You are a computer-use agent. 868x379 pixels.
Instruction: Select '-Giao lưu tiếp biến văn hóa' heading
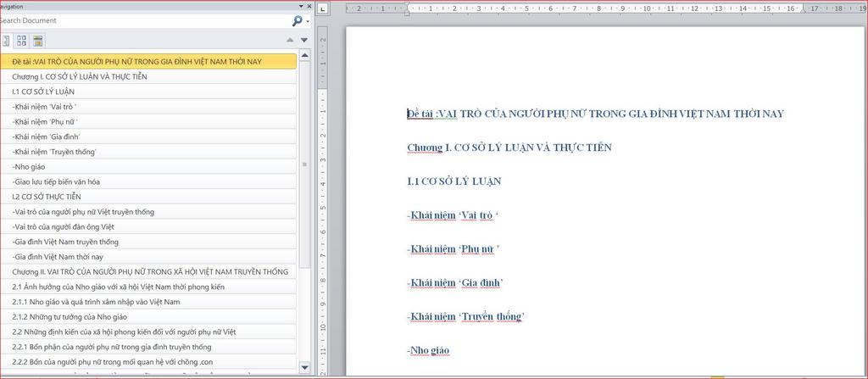point(148,181)
